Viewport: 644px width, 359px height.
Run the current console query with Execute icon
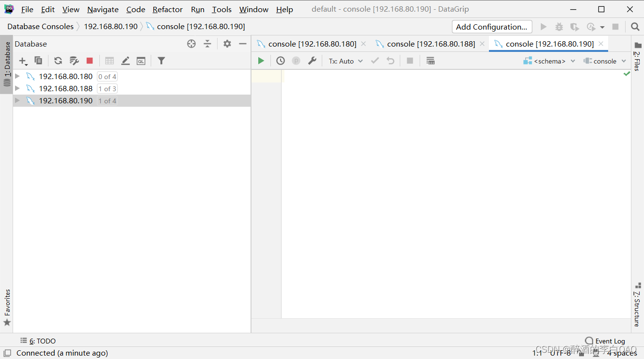click(261, 60)
